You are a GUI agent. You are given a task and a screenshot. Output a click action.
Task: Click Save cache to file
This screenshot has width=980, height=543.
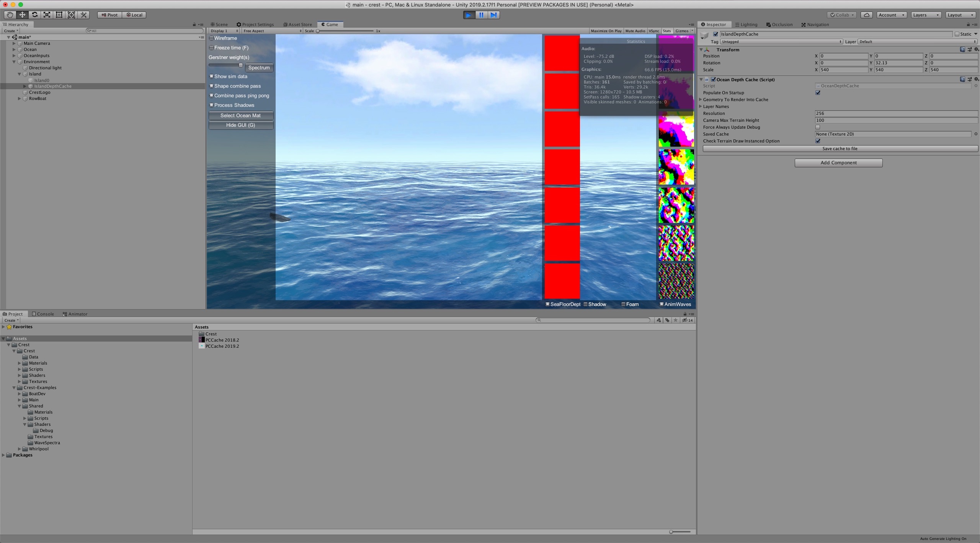[x=840, y=149]
